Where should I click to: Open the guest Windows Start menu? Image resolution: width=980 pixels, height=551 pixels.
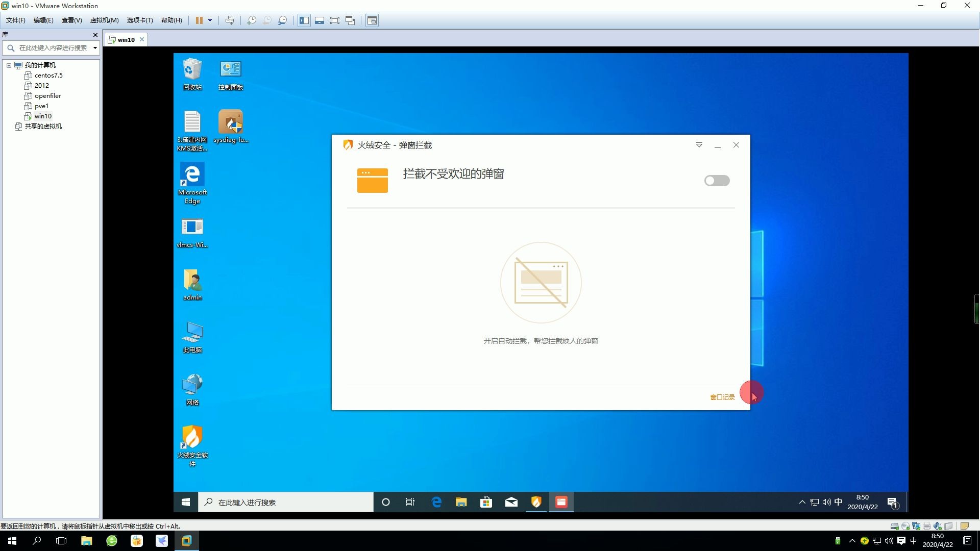pyautogui.click(x=186, y=502)
